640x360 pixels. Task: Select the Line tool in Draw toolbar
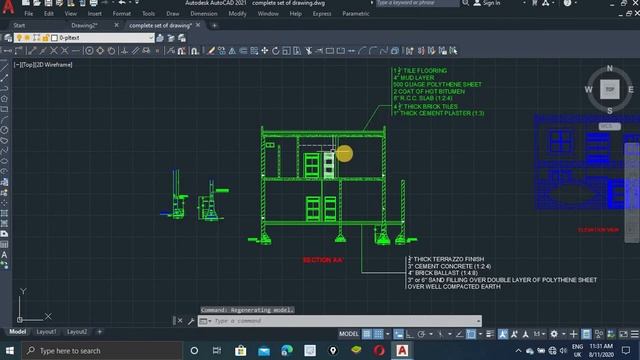(4, 67)
